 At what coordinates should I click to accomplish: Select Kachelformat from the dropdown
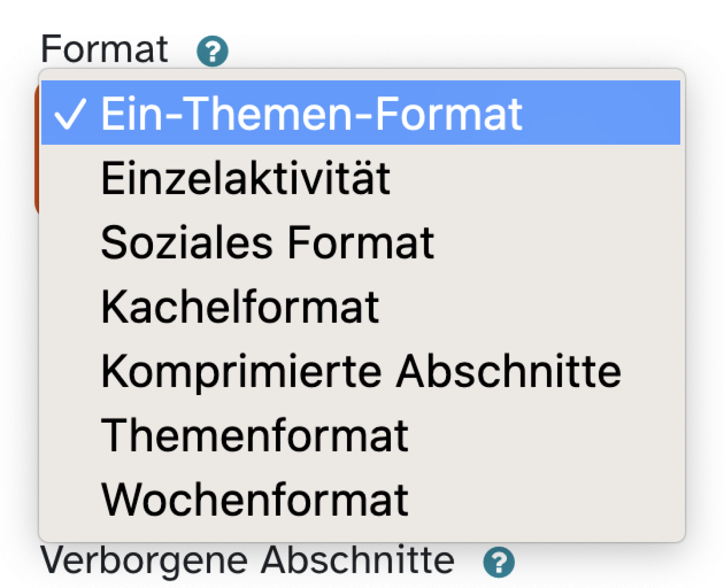point(239,307)
